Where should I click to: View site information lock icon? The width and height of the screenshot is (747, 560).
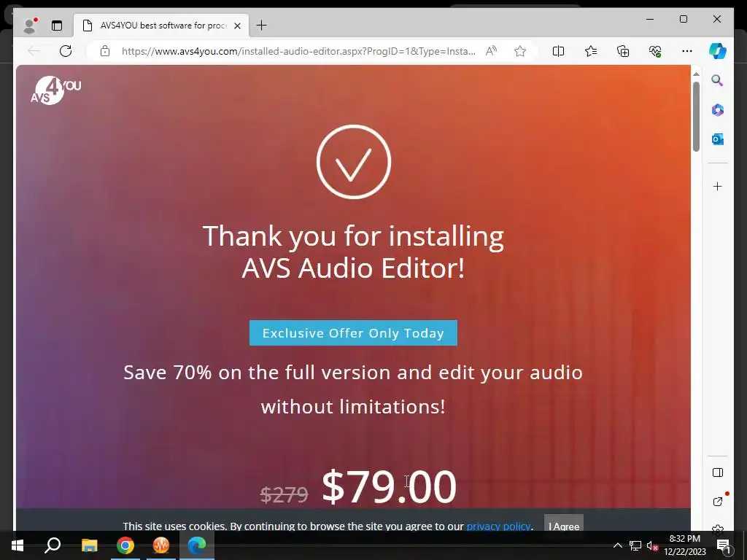tap(105, 51)
